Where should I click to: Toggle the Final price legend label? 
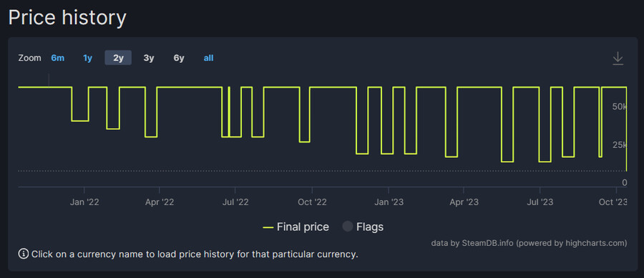(x=303, y=227)
